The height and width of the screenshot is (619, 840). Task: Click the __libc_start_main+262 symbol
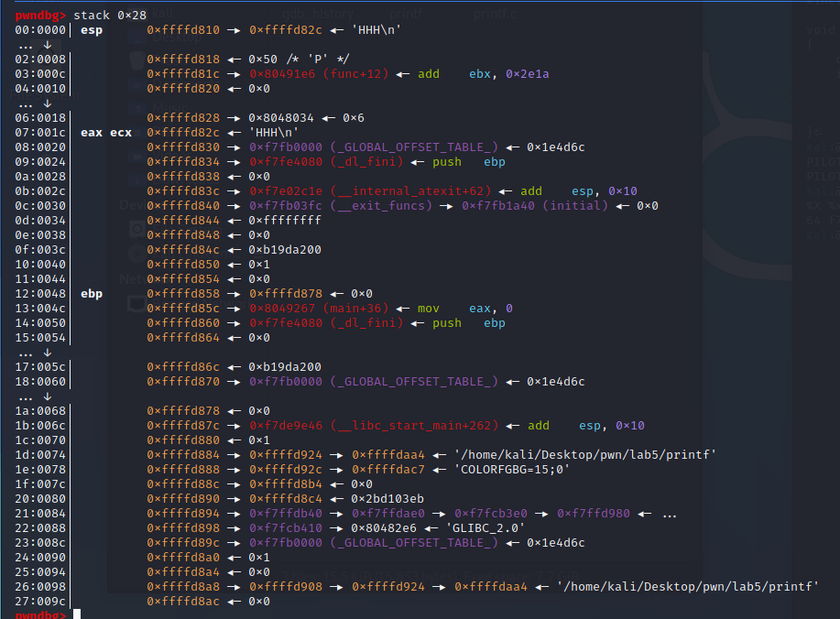tap(415, 426)
